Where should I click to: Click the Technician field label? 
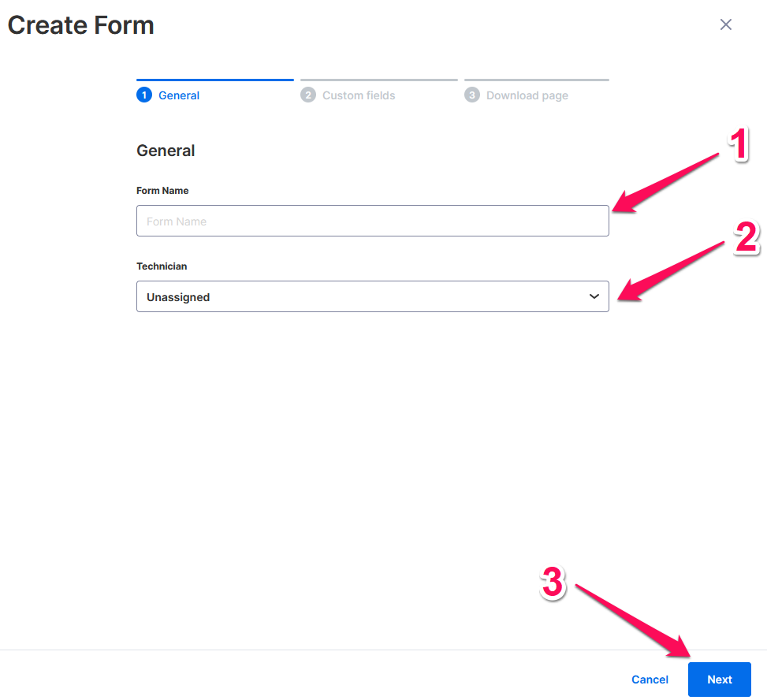[162, 266]
